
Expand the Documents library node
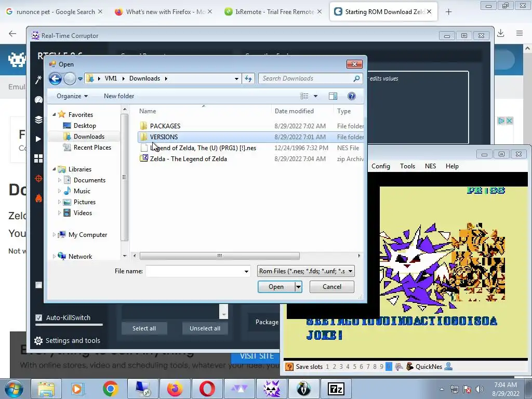pos(59,180)
